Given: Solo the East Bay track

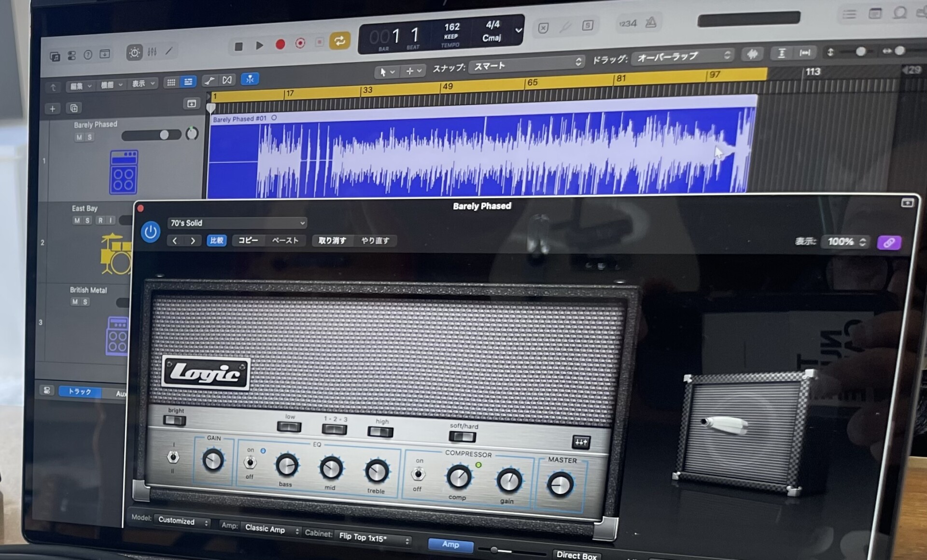Looking at the screenshot, I should [x=87, y=221].
